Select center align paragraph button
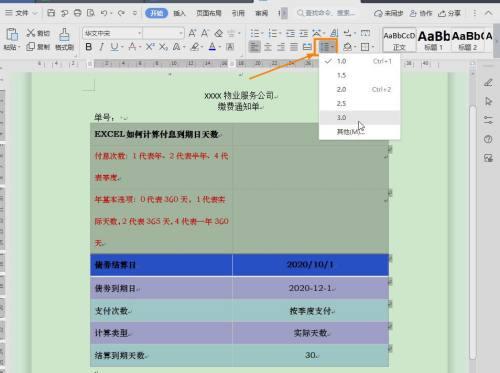The image size is (500, 373). (x=268, y=47)
